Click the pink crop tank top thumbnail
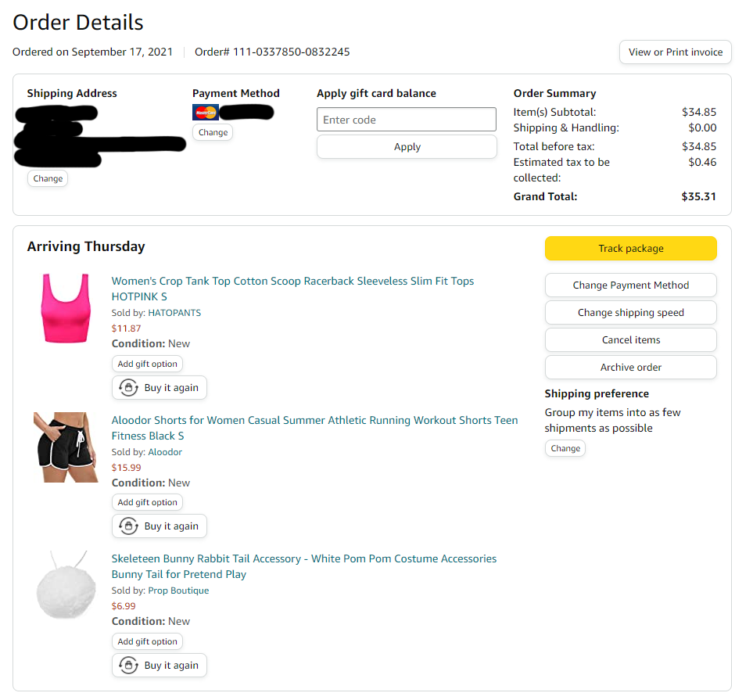This screenshot has width=753, height=700. tap(66, 308)
